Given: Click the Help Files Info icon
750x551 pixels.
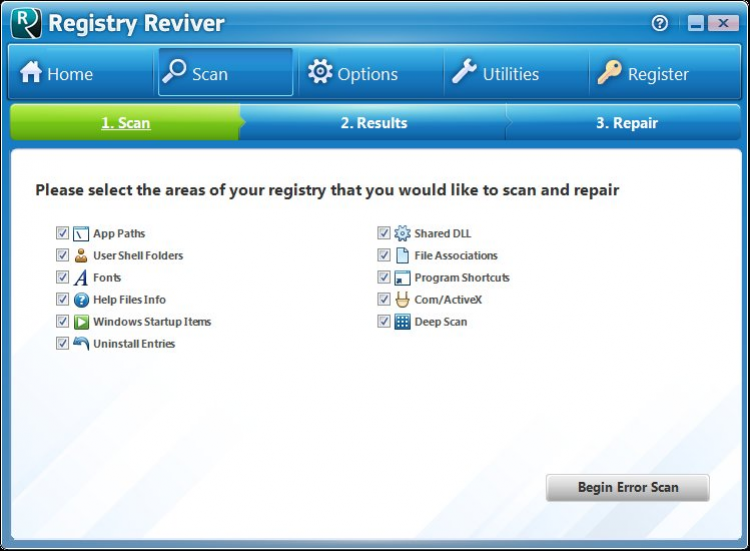Looking at the screenshot, I should point(81,299).
